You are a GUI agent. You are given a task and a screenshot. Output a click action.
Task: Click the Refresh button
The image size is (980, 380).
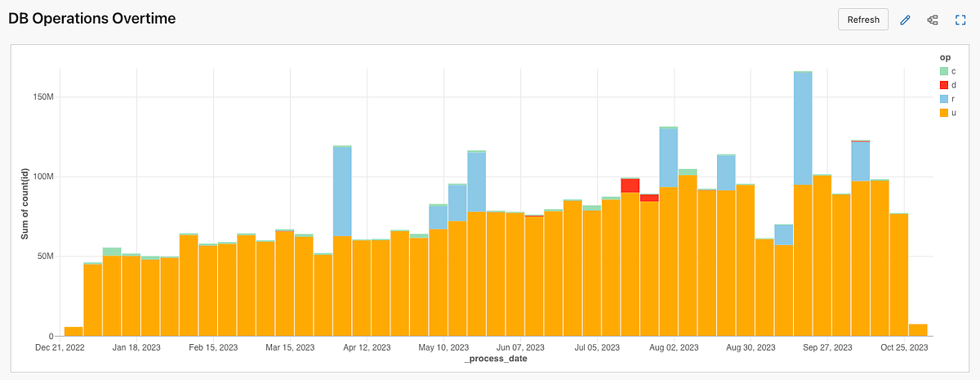(863, 20)
